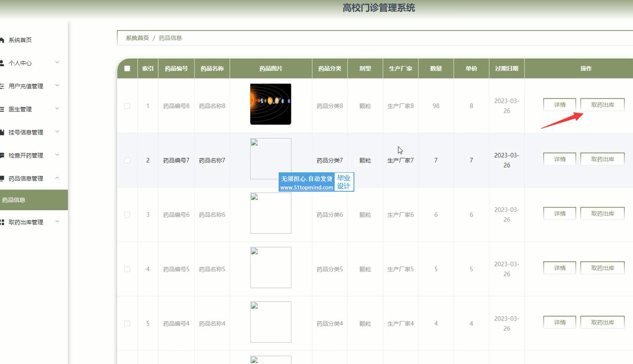Click 药品信息 breadcrumb text
Screen dimensions: 633x364
point(170,38)
